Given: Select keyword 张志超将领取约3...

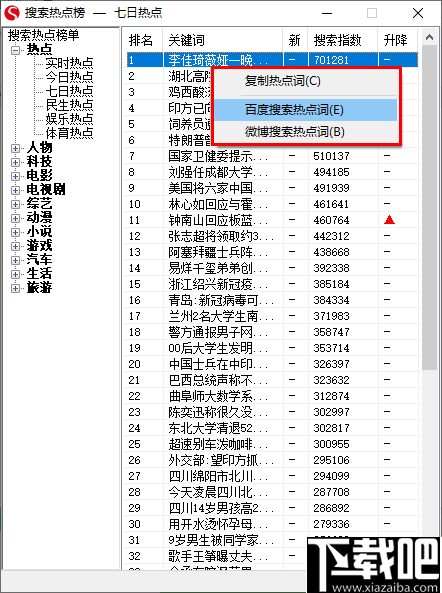Looking at the screenshot, I should 221,236.
